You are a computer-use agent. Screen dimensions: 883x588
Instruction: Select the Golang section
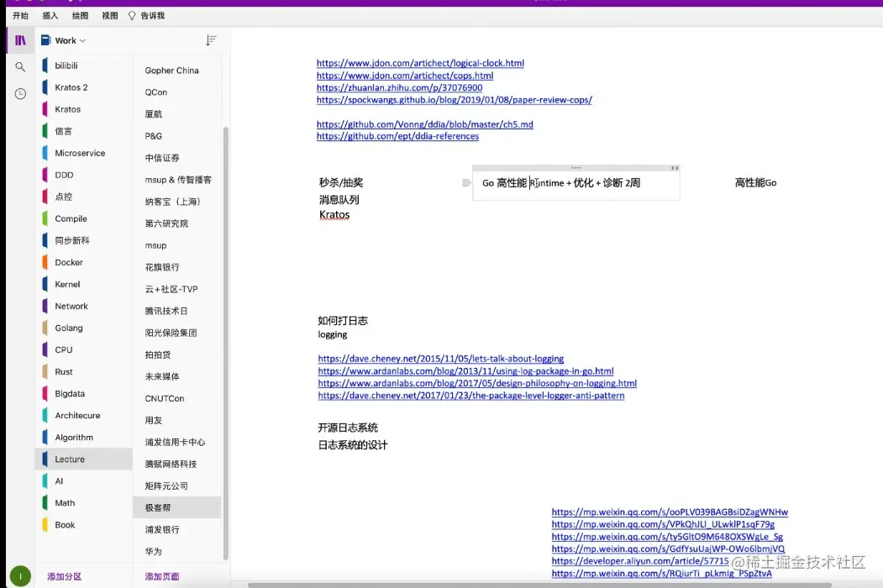(x=83, y=328)
